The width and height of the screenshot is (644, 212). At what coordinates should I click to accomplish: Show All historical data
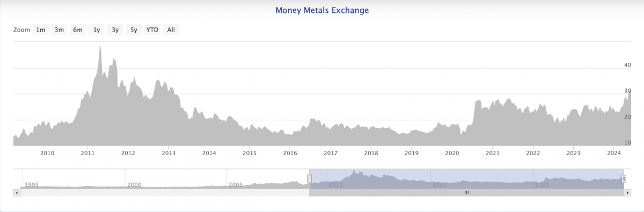171,30
